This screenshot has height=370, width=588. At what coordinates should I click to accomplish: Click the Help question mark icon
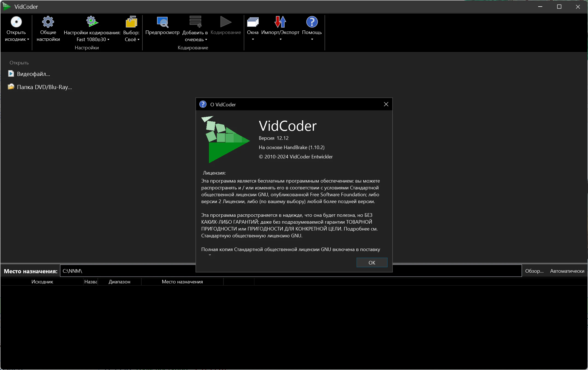click(x=312, y=22)
